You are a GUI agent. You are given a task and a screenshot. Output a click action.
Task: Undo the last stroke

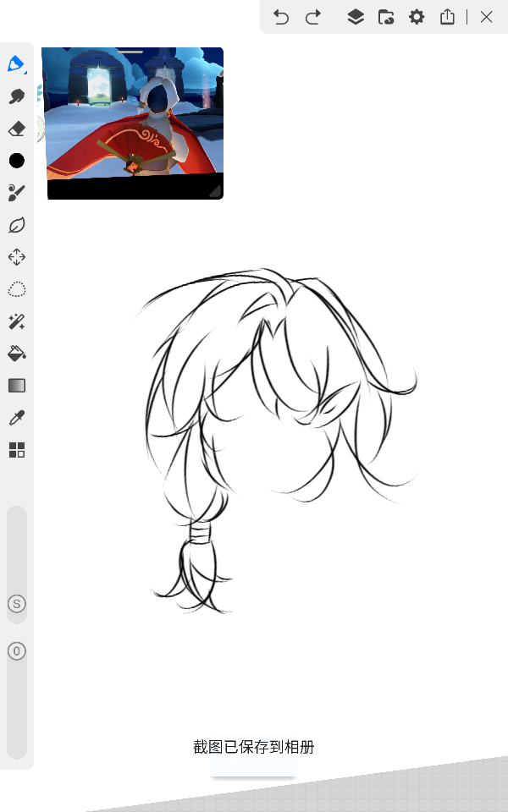click(x=281, y=18)
